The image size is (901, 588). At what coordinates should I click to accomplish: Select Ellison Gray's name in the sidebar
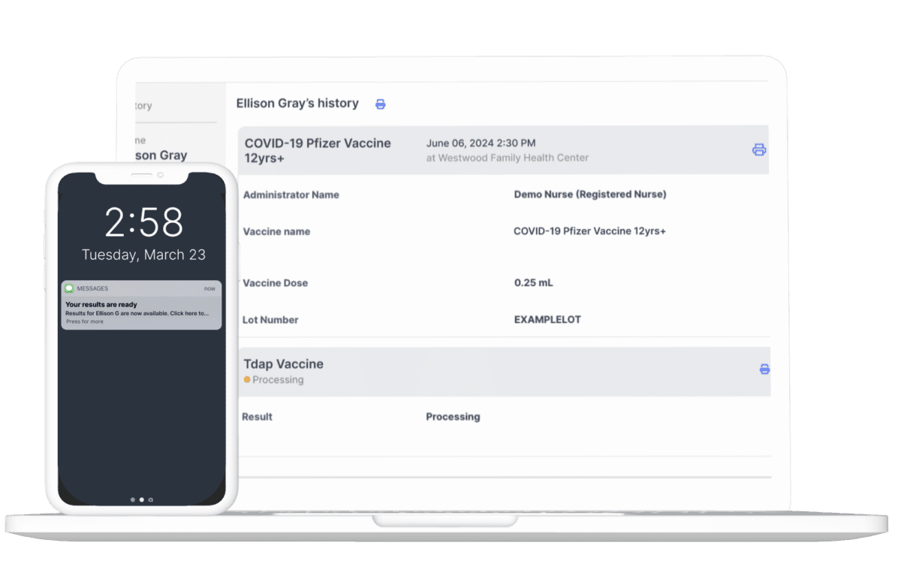[x=160, y=155]
